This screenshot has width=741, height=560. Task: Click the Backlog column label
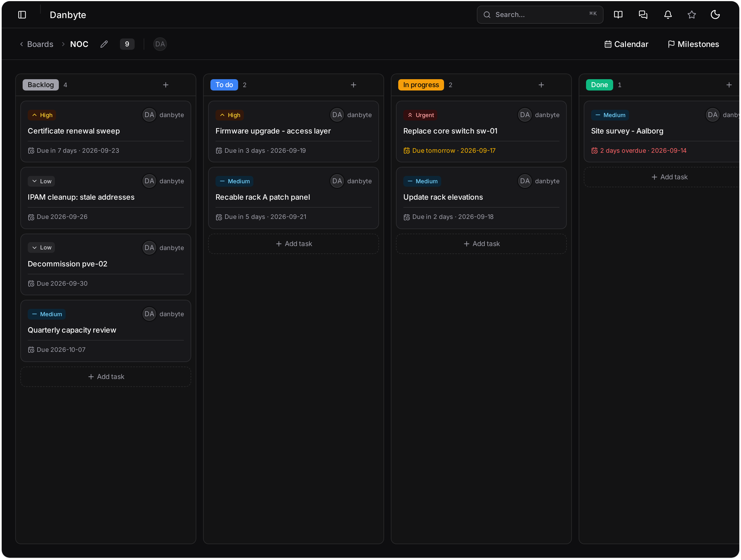pos(40,85)
